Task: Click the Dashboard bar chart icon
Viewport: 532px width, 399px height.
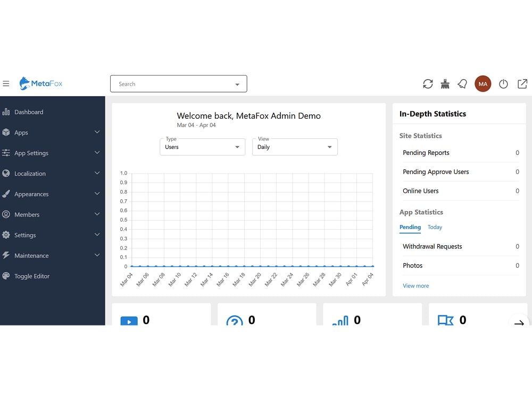Action: tap(6, 112)
